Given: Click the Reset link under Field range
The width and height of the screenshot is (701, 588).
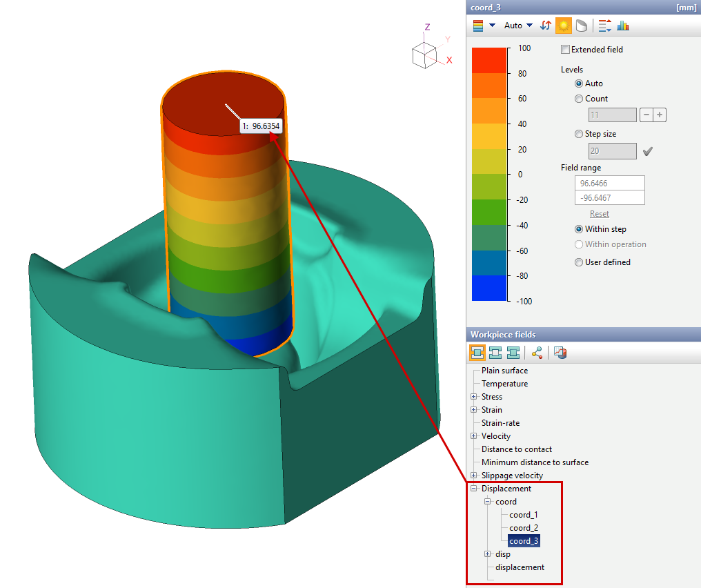Looking at the screenshot, I should coord(599,214).
